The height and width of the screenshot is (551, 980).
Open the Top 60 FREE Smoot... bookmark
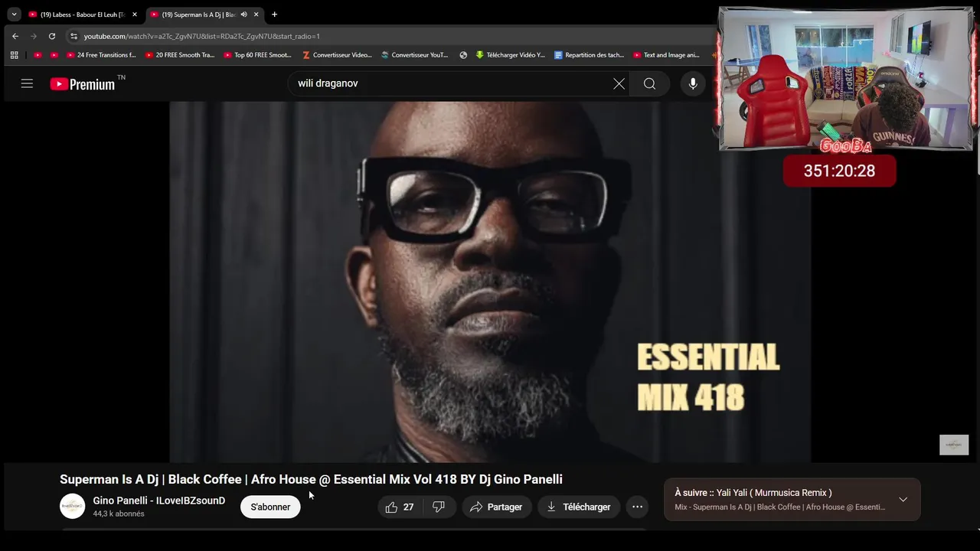[258, 55]
